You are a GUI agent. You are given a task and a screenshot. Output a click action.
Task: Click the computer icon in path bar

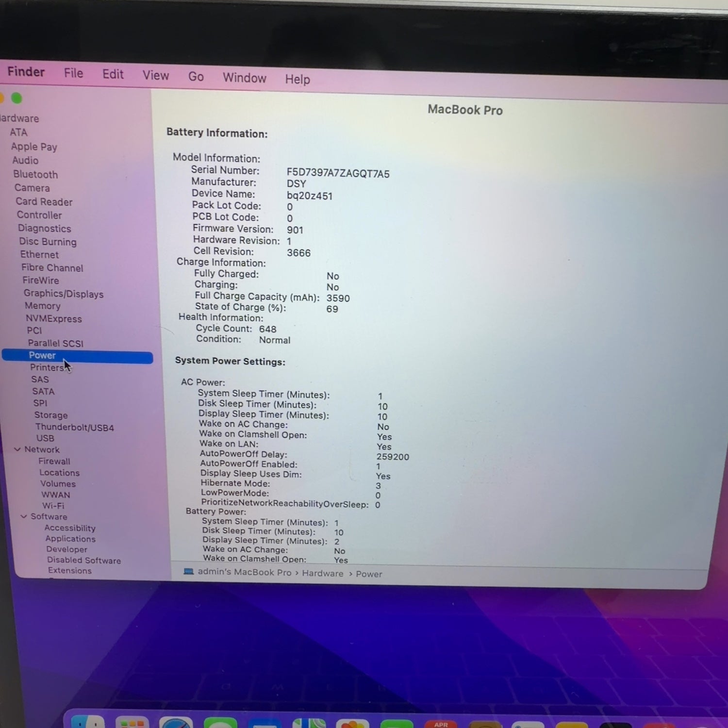[188, 571]
